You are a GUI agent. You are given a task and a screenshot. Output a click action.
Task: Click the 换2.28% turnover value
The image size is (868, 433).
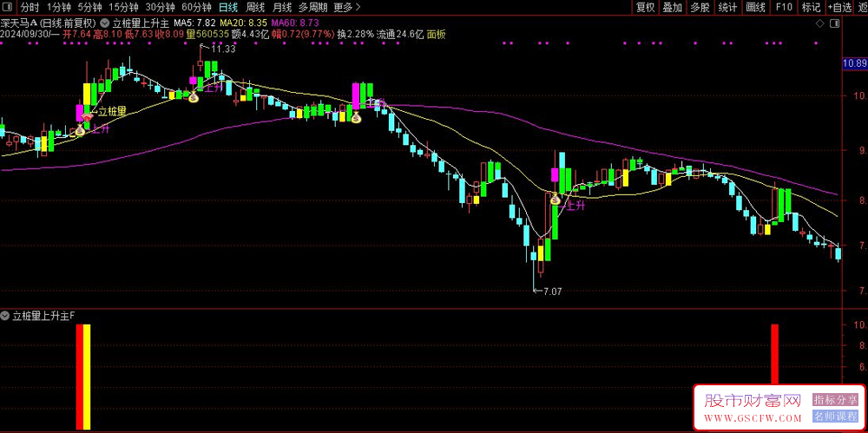tap(355, 35)
